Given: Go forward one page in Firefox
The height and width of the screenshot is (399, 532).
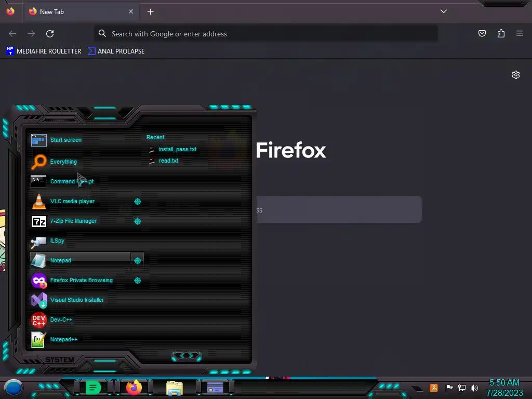Looking at the screenshot, I should pyautogui.click(x=31, y=34).
